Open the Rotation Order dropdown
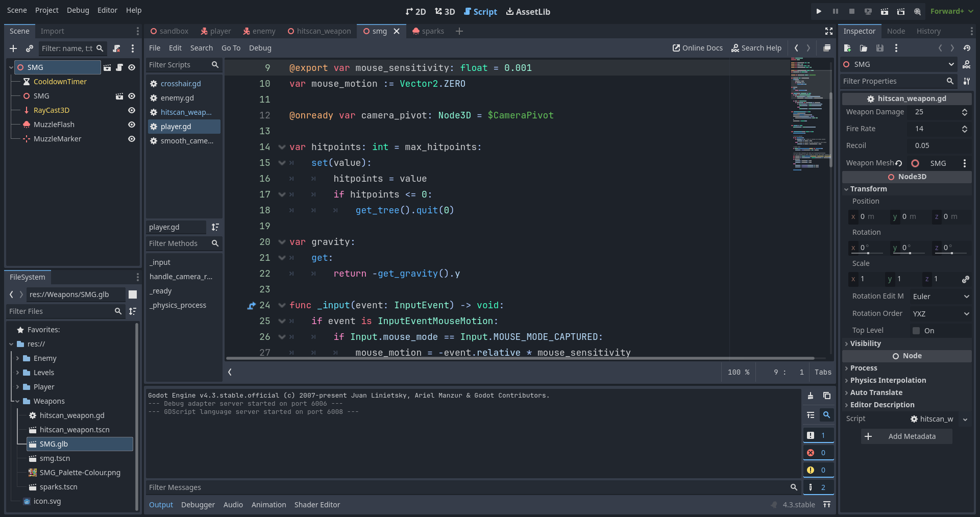Viewport: 980px width, 517px height. pos(941,313)
